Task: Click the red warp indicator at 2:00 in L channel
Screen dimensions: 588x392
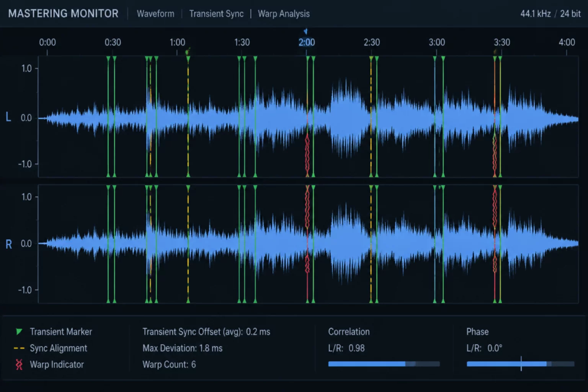Action: point(307,153)
